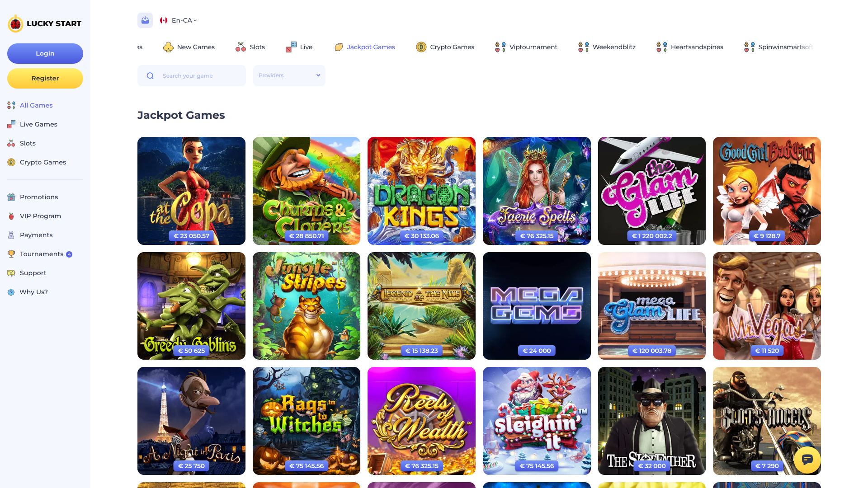Click the Login button
868x488 pixels.
tap(45, 53)
